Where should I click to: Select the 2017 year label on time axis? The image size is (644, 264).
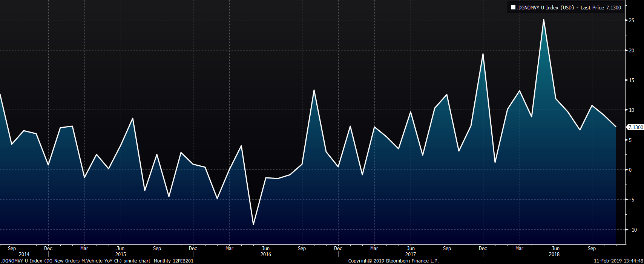tap(411, 255)
